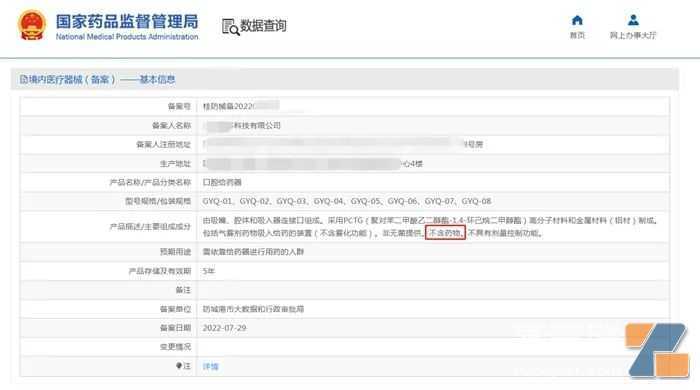Click the 不含药物 highlighted phrase
The height and width of the screenshot is (390, 700).
click(x=445, y=232)
